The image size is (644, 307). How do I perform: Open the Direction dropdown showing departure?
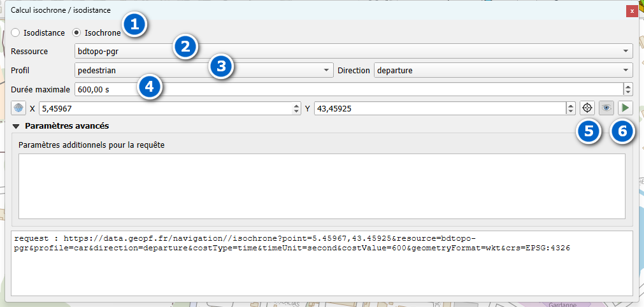pos(503,70)
